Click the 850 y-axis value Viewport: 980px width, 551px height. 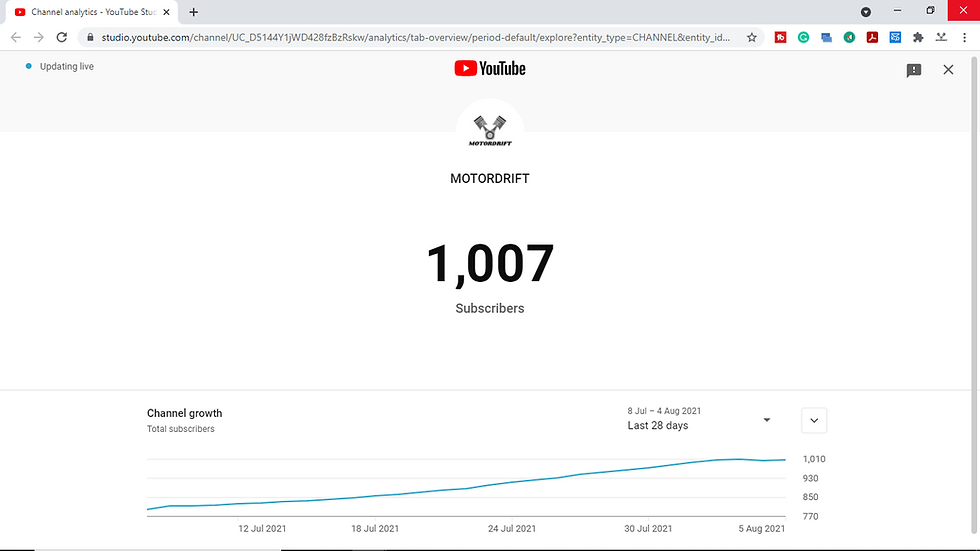810,497
